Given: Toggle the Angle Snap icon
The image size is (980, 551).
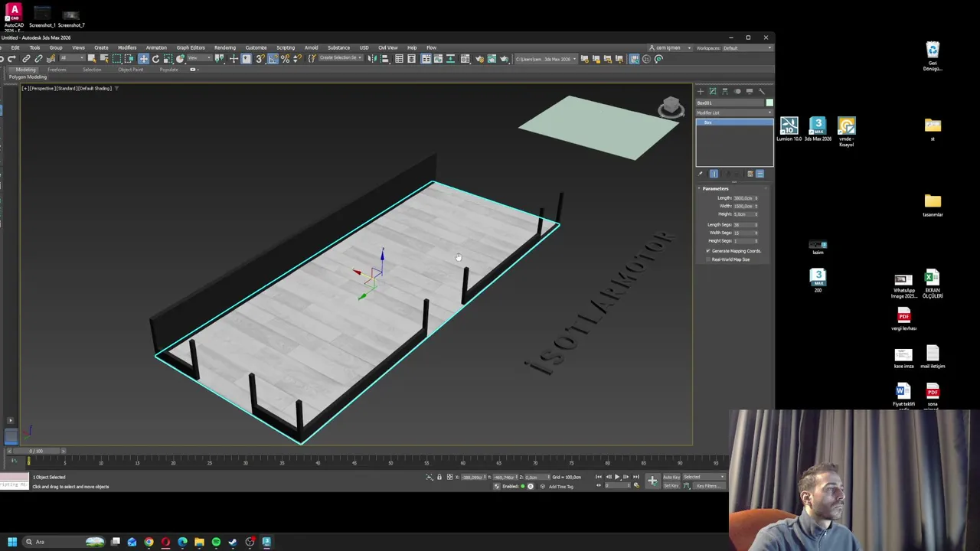Looking at the screenshot, I should tap(273, 59).
